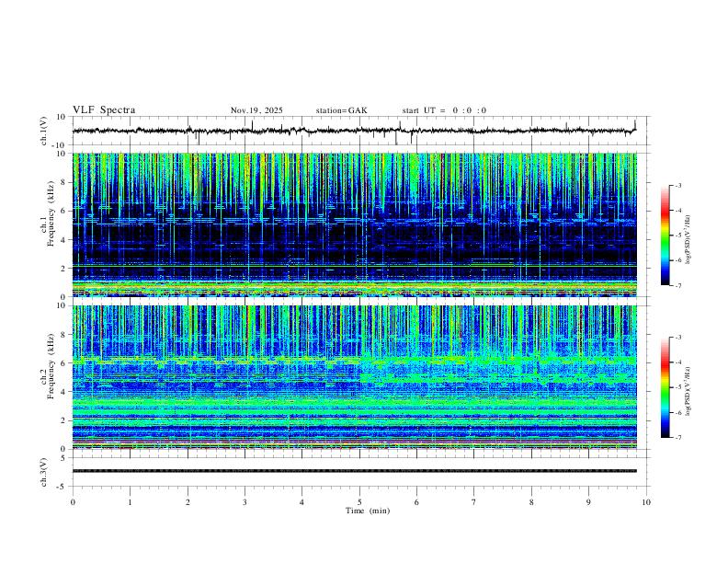Click the 'station=GAK' label
Image resolution: width=728 pixels, height=563 pixels.
pos(341,110)
